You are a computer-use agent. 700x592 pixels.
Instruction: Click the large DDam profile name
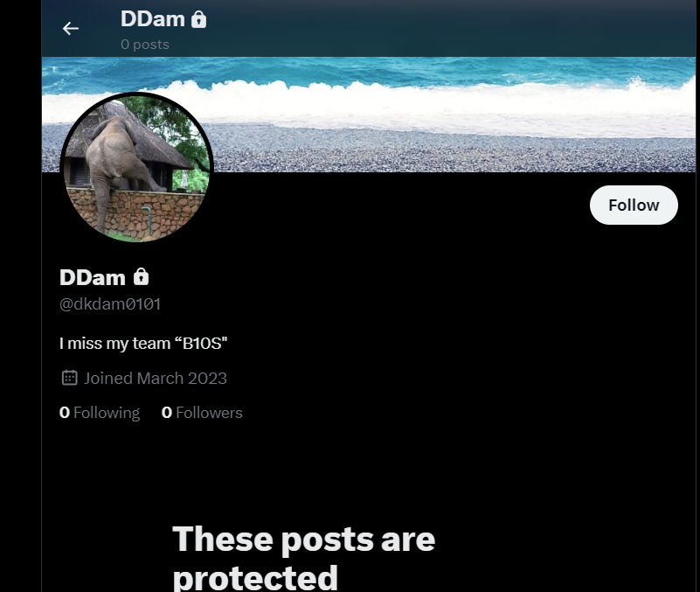tap(93, 277)
